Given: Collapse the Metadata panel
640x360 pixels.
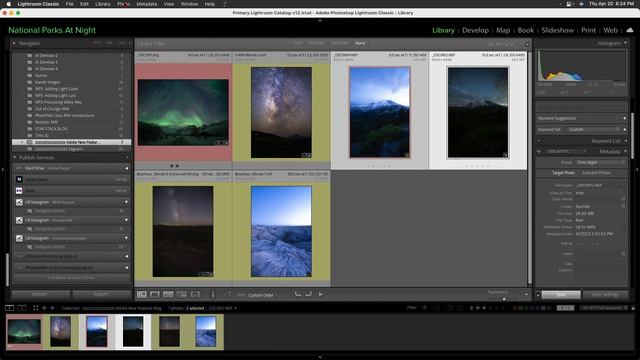Looking at the screenshot, I should [x=625, y=151].
